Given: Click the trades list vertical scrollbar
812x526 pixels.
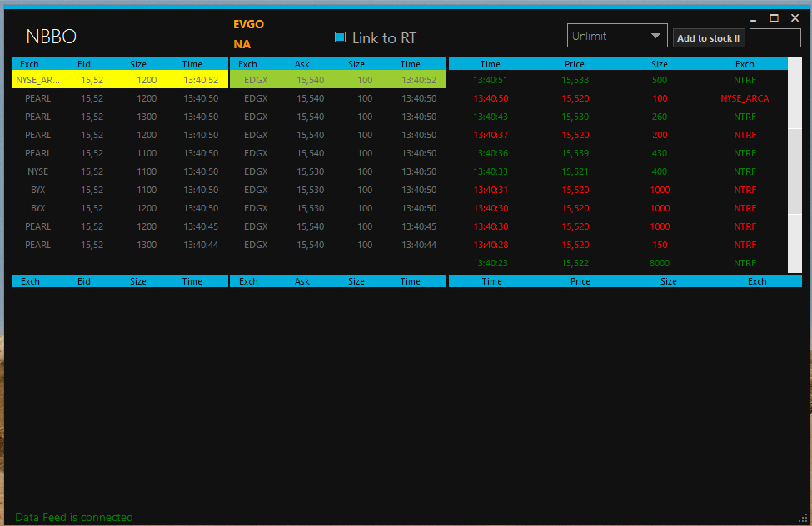Looking at the screenshot, I should coord(795,166).
